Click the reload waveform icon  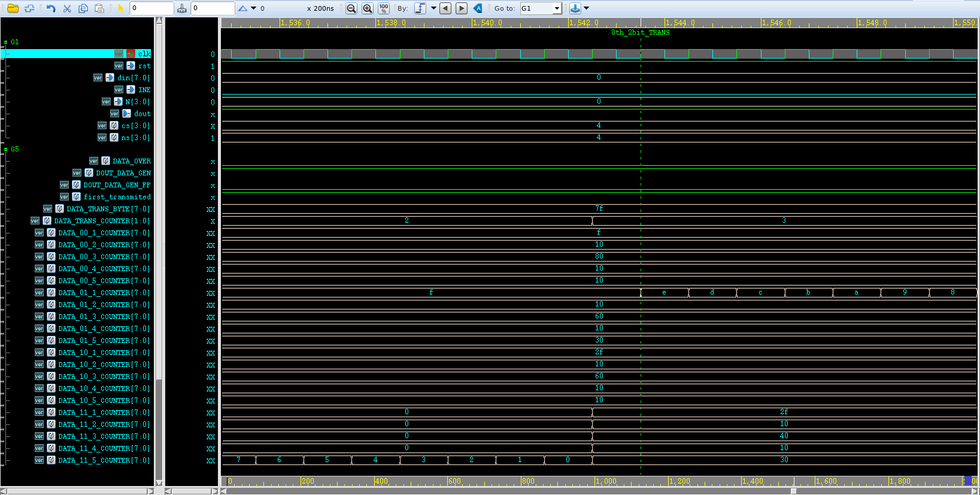29,8
